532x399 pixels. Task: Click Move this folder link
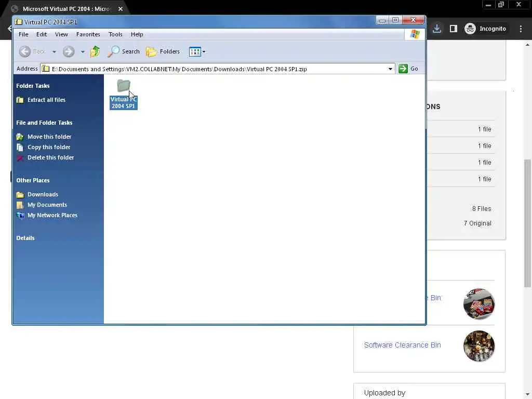[x=49, y=137]
